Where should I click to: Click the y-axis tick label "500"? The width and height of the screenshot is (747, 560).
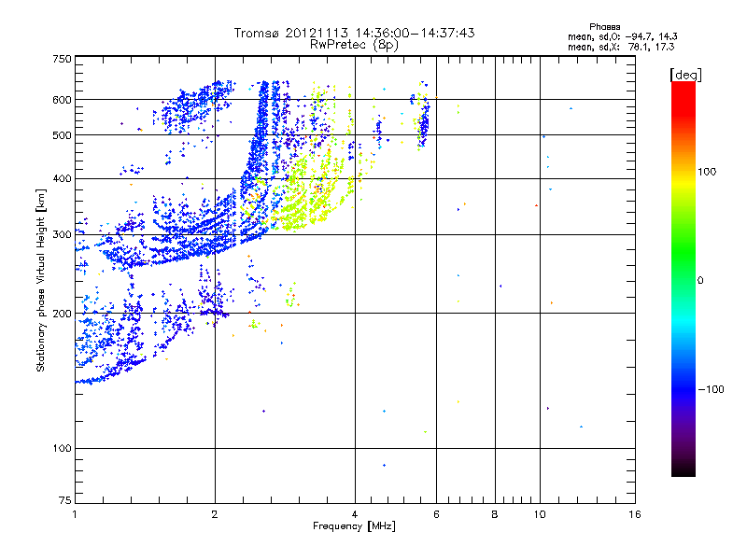coord(62,135)
